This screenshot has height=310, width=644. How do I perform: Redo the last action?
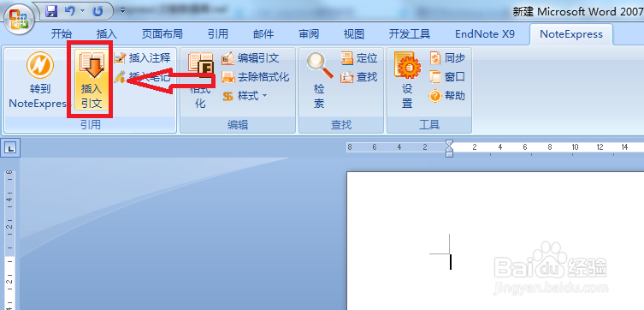click(97, 11)
